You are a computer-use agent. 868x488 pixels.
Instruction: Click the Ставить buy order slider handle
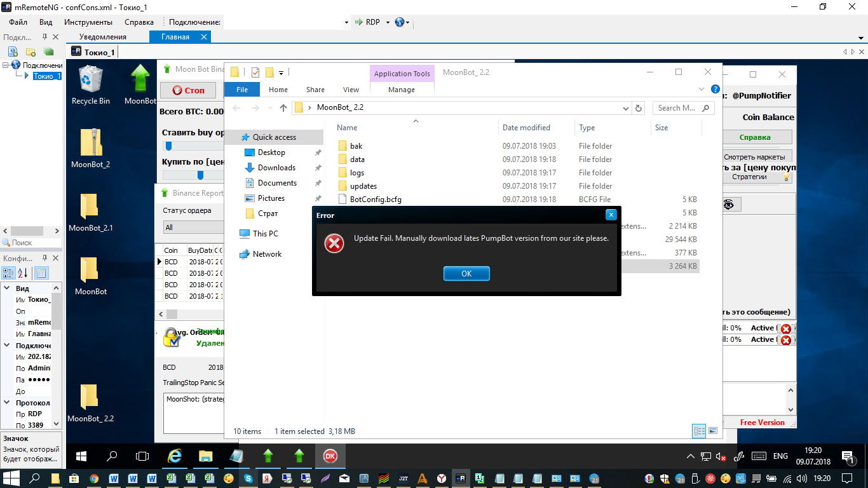[168, 146]
